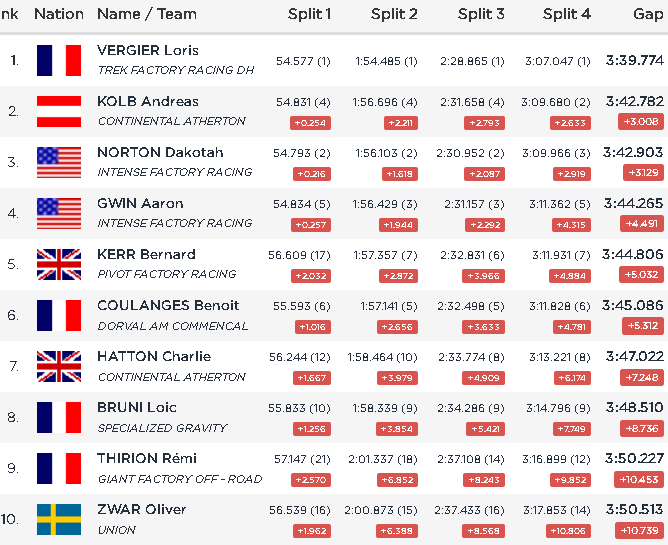
Task: Click the Swedish flag beside ZWAR Oliver
Action: coord(59,519)
